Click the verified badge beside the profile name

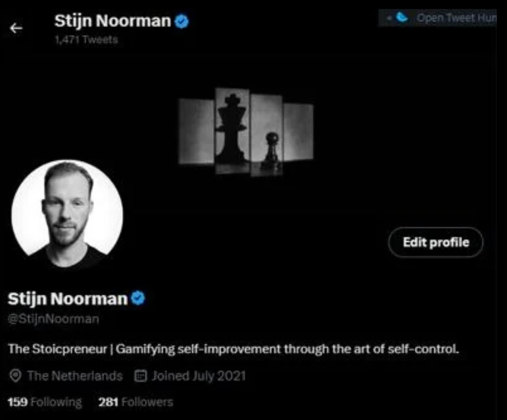pos(138,298)
